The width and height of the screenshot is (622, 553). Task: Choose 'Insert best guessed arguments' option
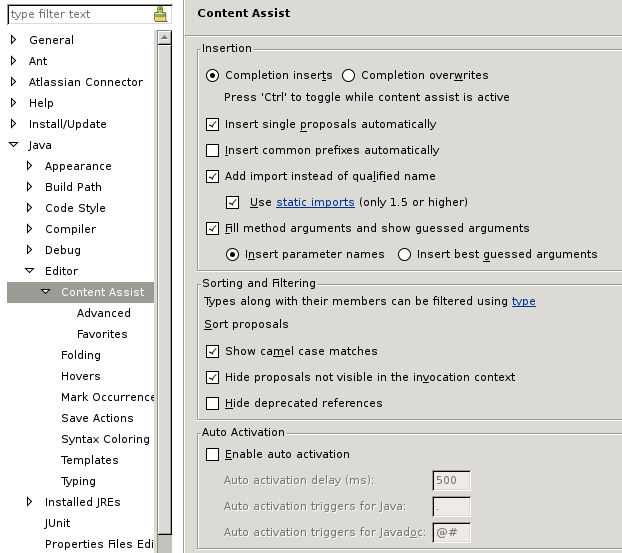[x=404, y=254]
